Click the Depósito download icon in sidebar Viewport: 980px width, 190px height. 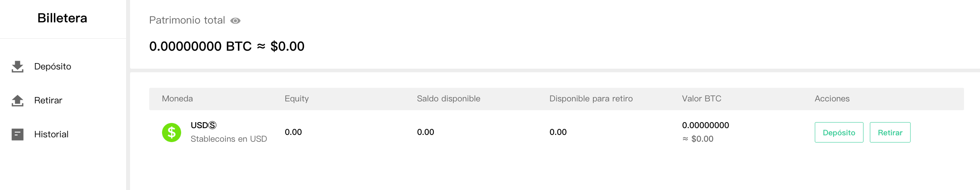(18, 67)
